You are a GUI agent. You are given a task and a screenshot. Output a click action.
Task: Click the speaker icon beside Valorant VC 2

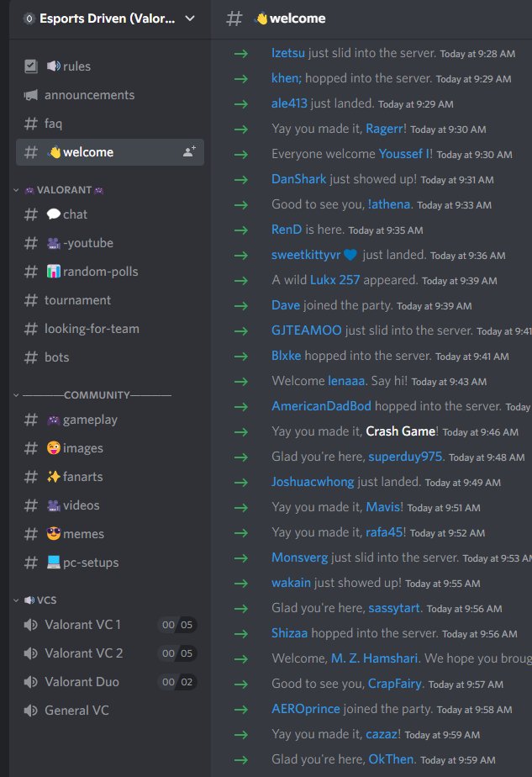pyautogui.click(x=31, y=653)
